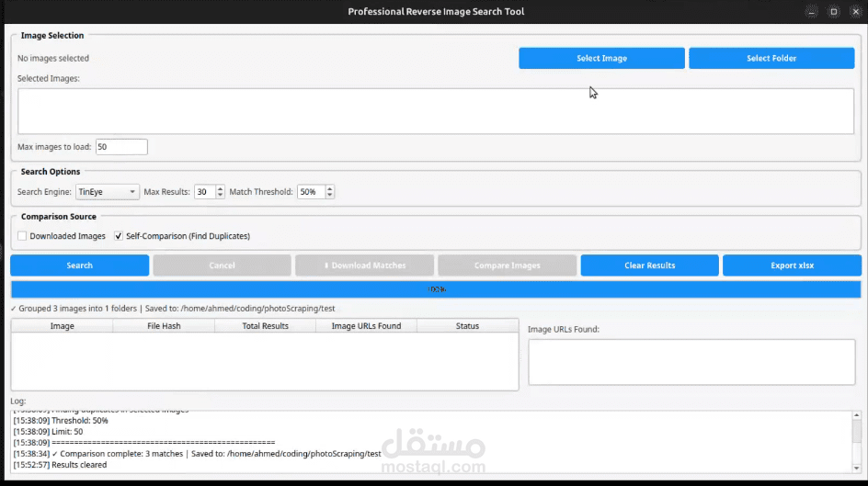This screenshot has width=868, height=486.
Task: Export results with Export xlsx button
Action: coord(792,266)
